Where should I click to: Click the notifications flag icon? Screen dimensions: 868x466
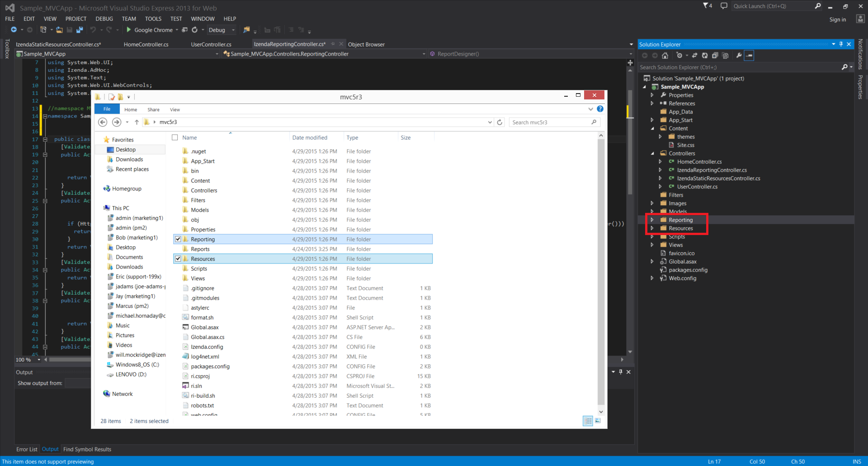[708, 6]
